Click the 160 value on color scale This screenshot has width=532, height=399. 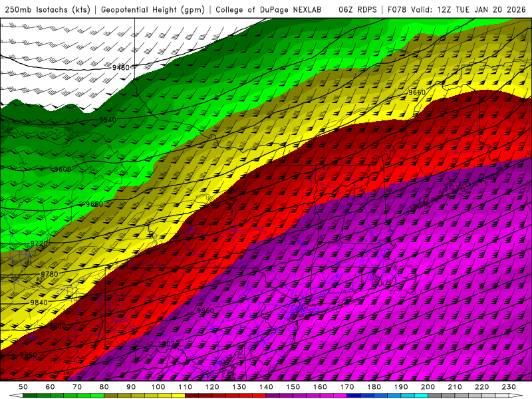click(x=320, y=387)
